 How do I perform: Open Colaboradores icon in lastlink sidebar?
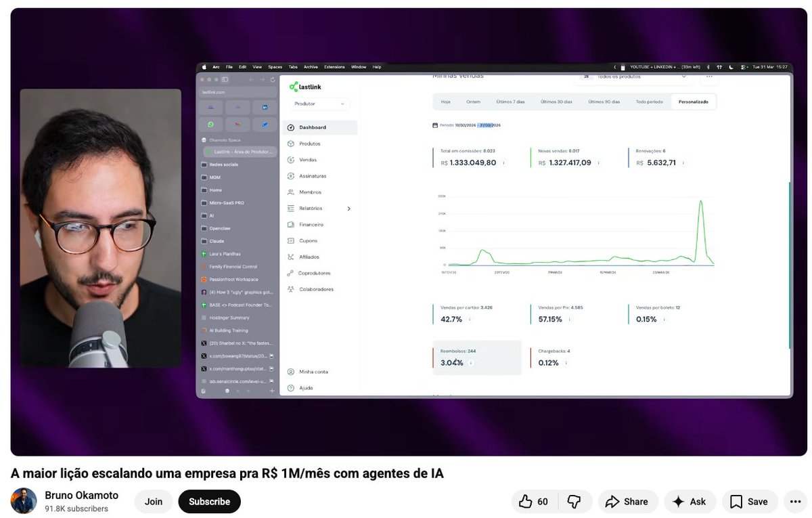click(x=291, y=289)
